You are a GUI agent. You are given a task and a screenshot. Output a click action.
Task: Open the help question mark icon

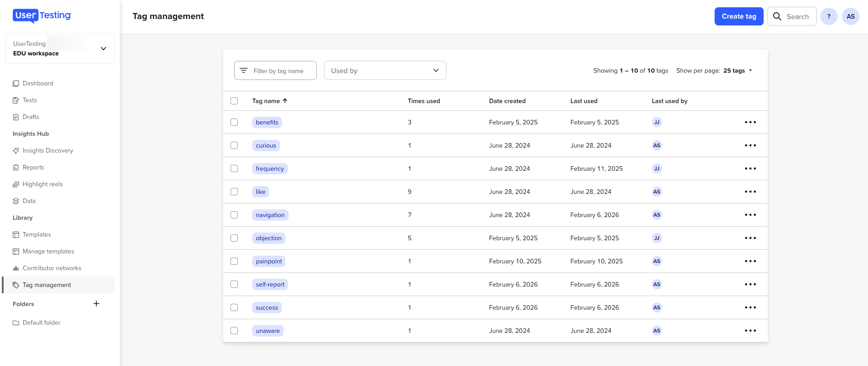[829, 16]
